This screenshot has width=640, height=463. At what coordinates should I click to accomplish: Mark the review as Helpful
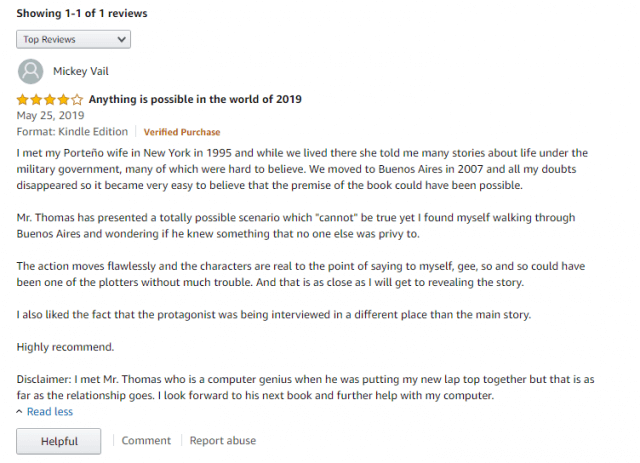pos(59,441)
